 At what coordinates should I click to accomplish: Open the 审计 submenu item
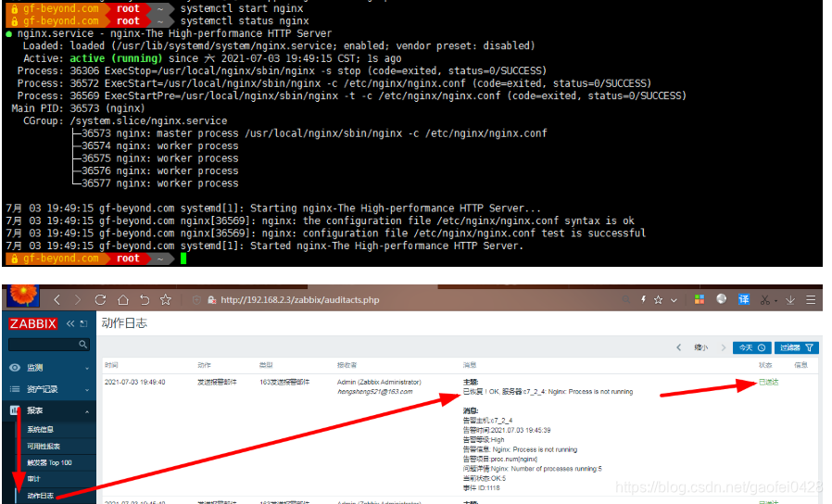33,479
